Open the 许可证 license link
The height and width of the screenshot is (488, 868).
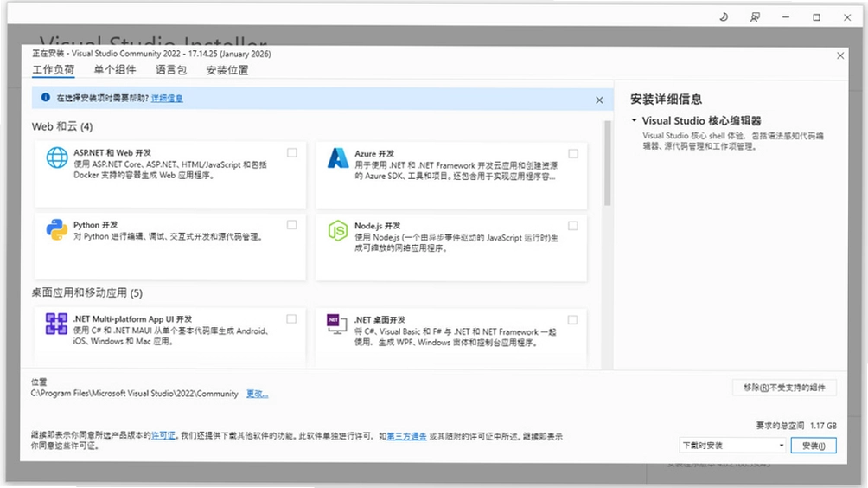(x=163, y=436)
